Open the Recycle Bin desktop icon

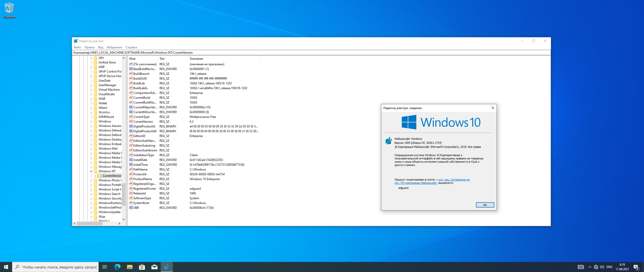[9, 10]
